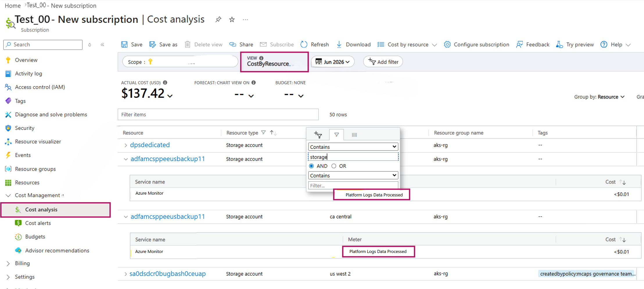Viewport: 644px width, 289px height.
Task: Open Resource visualizer
Action: click(x=38, y=142)
